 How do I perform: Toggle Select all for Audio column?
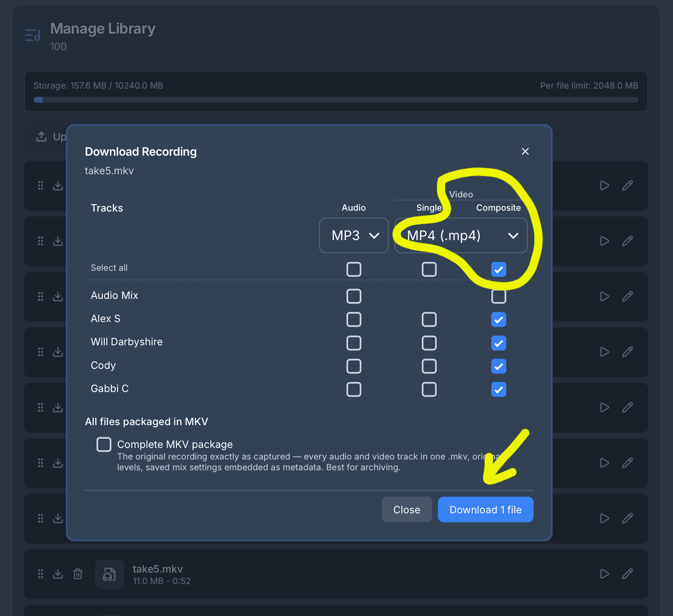click(x=354, y=269)
